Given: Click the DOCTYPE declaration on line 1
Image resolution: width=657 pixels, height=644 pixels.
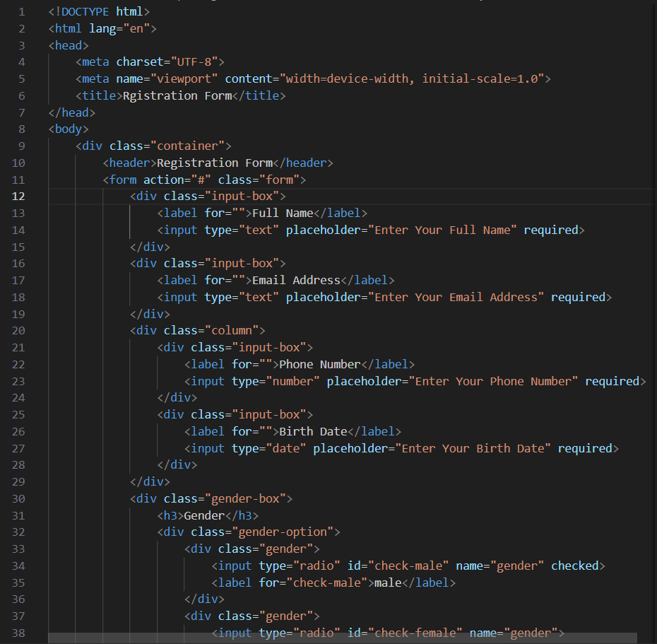Looking at the screenshot, I should [100, 12].
